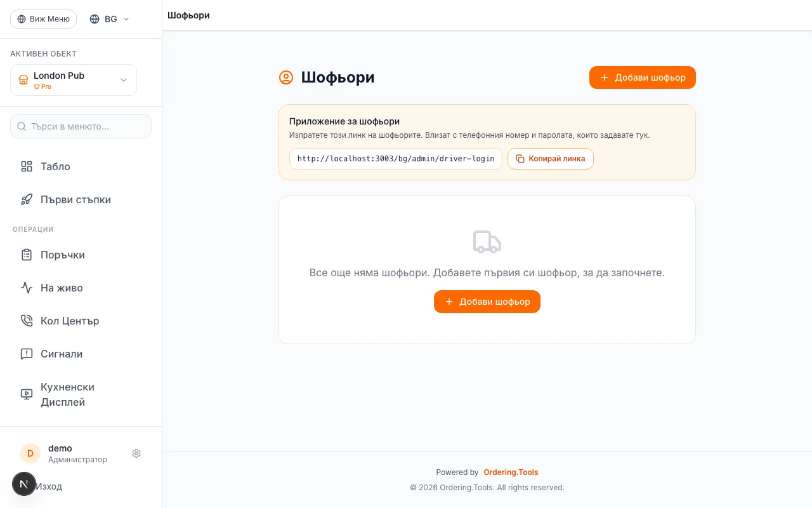Click the Администратор role label

click(77, 460)
